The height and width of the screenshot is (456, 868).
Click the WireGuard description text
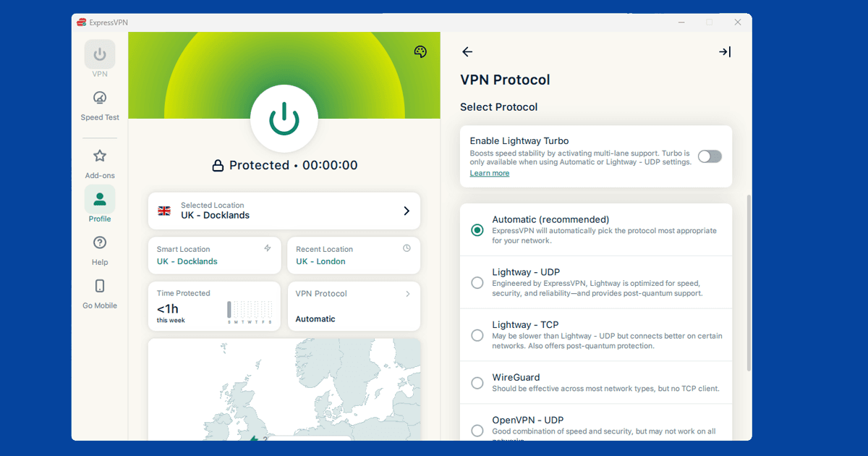[x=605, y=389]
